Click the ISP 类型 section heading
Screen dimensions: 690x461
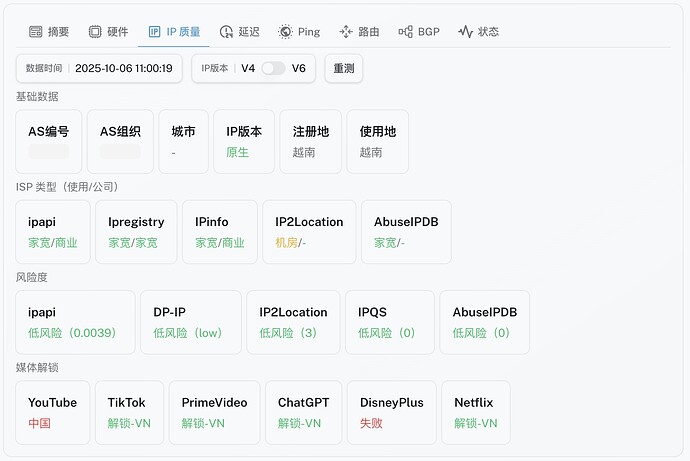[x=67, y=187]
